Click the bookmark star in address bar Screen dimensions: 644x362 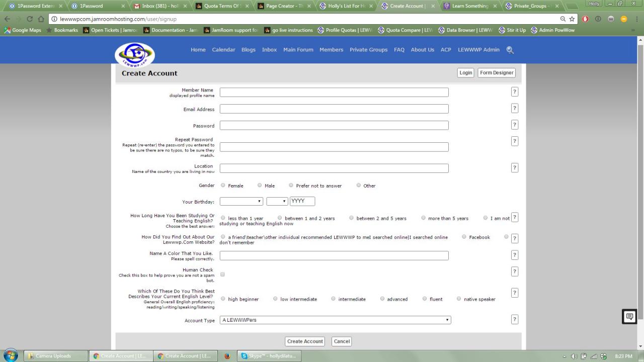572,19
